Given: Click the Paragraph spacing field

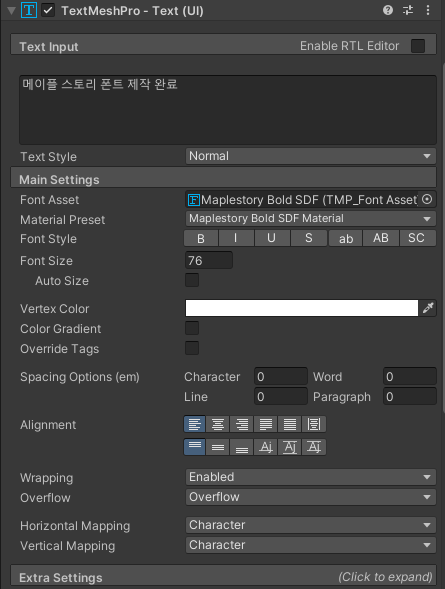Looking at the screenshot, I should pos(410,396).
